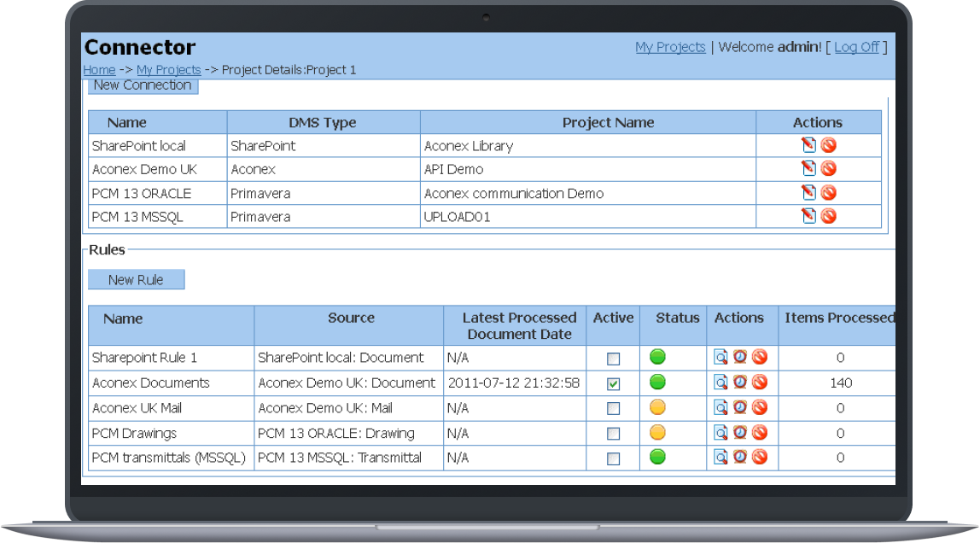The width and height of the screenshot is (980, 543).
Task: Edit the SharePoint local connection
Action: (808, 144)
